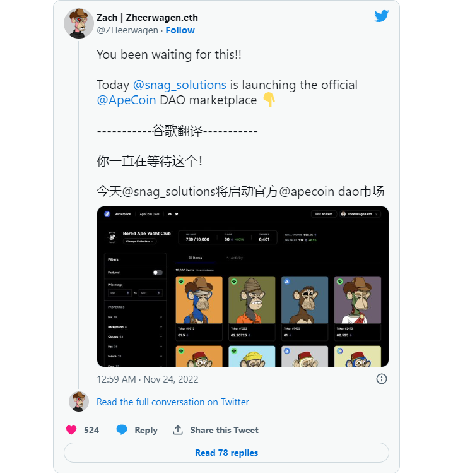Screen dimensions: 458x476
Task: Open the @snag_solutions mention link
Action: click(180, 85)
